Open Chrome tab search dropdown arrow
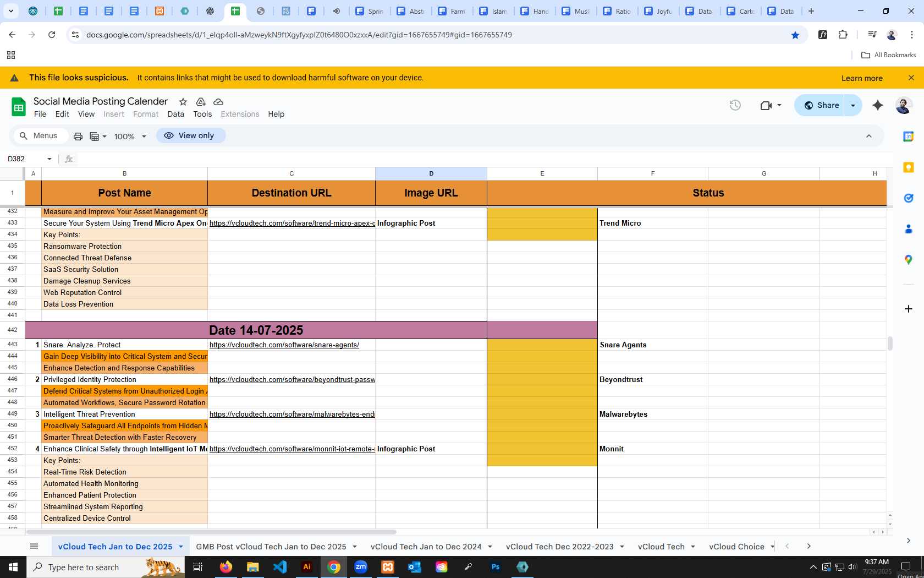This screenshot has height=578, width=924. (x=10, y=11)
